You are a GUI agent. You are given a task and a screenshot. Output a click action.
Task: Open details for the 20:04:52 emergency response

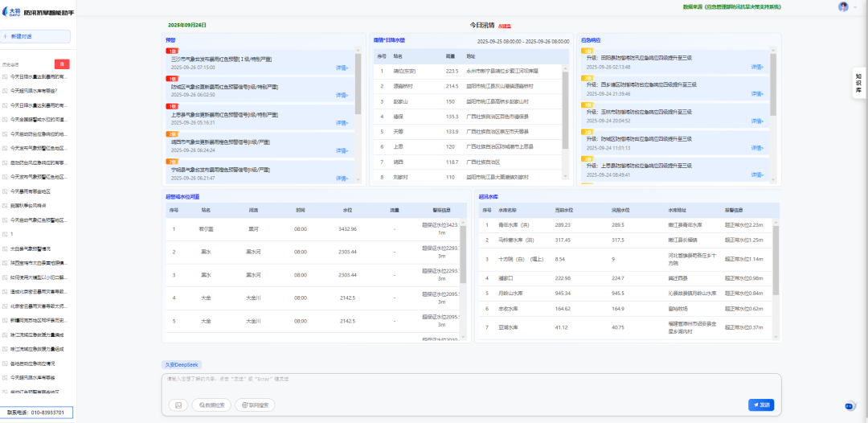[757, 121]
